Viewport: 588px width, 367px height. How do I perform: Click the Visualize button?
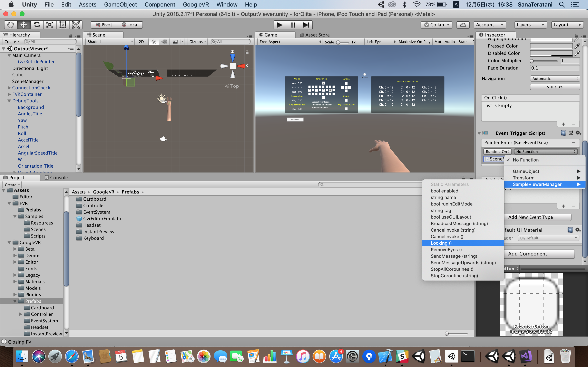[x=555, y=87]
